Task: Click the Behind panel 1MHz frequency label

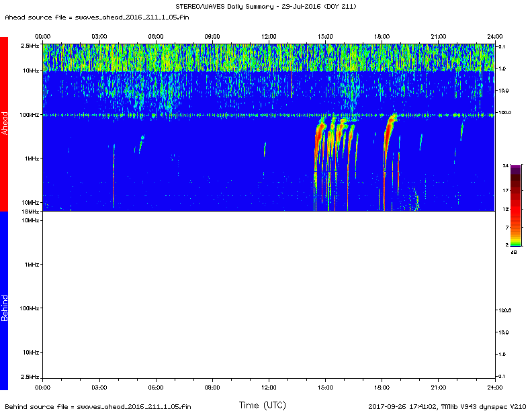Action: coord(32,265)
